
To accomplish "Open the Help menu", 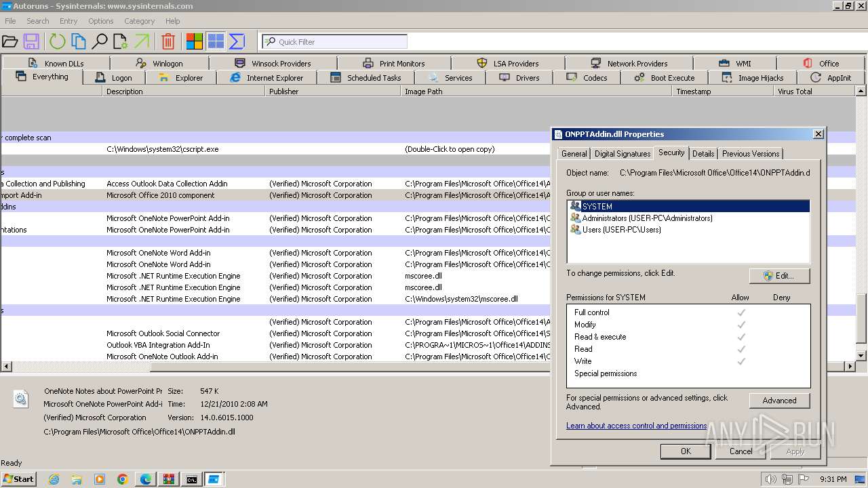I will 173,21.
